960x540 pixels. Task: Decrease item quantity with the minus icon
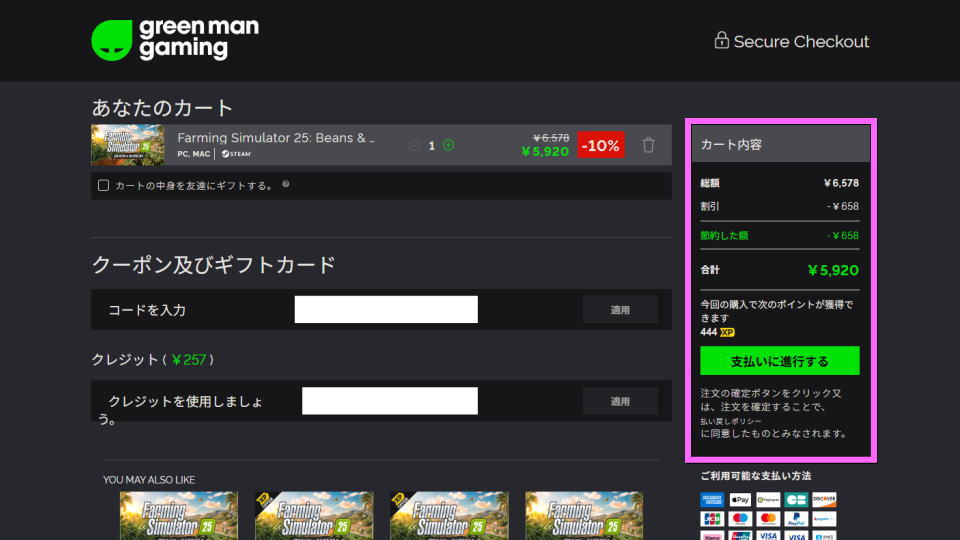tap(414, 146)
